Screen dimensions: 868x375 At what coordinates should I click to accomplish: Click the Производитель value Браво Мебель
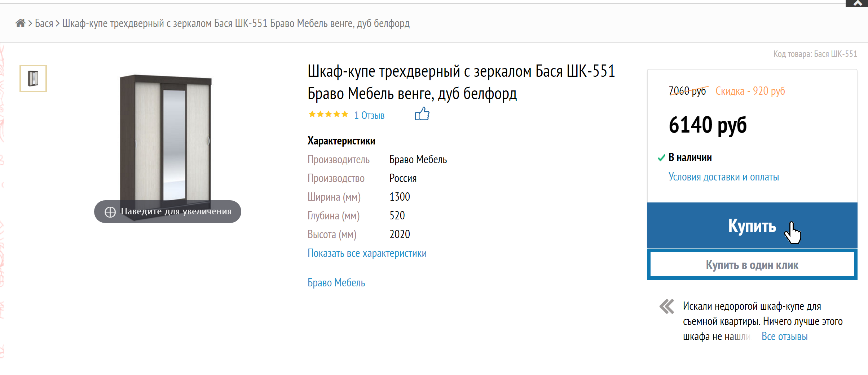(x=418, y=160)
